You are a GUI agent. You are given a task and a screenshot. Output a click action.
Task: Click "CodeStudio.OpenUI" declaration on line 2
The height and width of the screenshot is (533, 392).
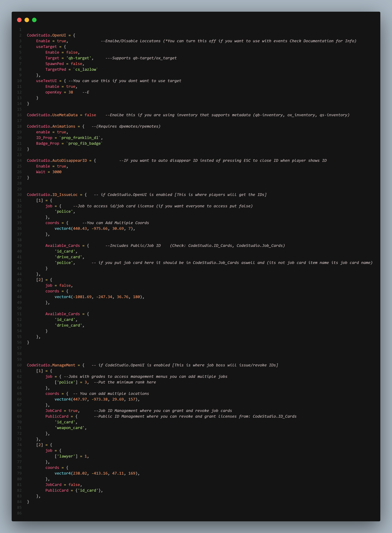pyautogui.click(x=47, y=35)
